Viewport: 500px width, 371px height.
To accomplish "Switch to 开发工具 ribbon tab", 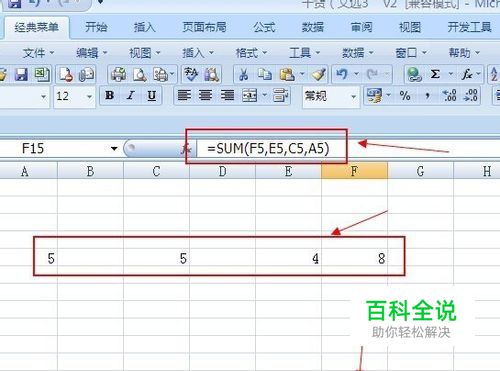I will click(469, 27).
